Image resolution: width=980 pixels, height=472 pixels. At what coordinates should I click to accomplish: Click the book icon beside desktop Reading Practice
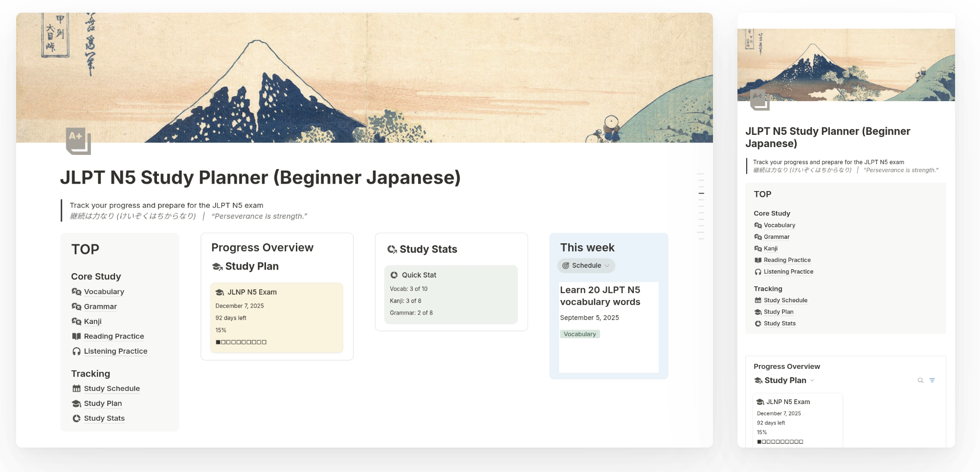tap(76, 336)
